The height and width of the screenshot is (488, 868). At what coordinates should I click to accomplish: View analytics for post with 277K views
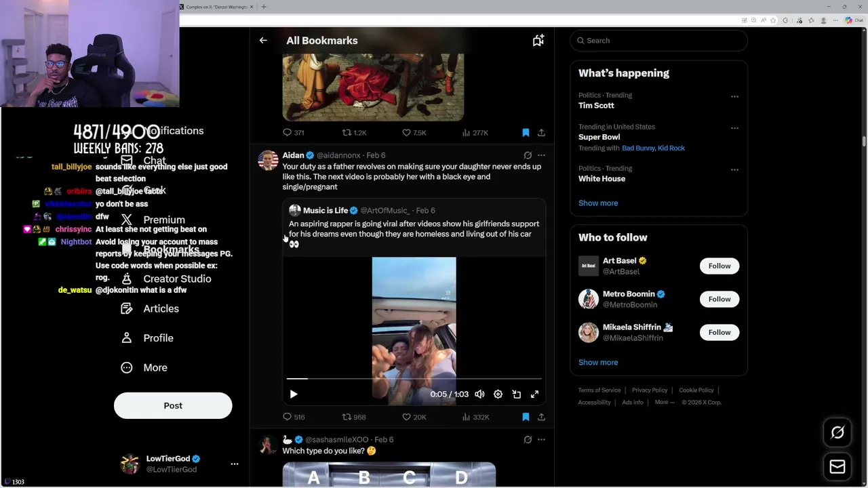click(475, 133)
